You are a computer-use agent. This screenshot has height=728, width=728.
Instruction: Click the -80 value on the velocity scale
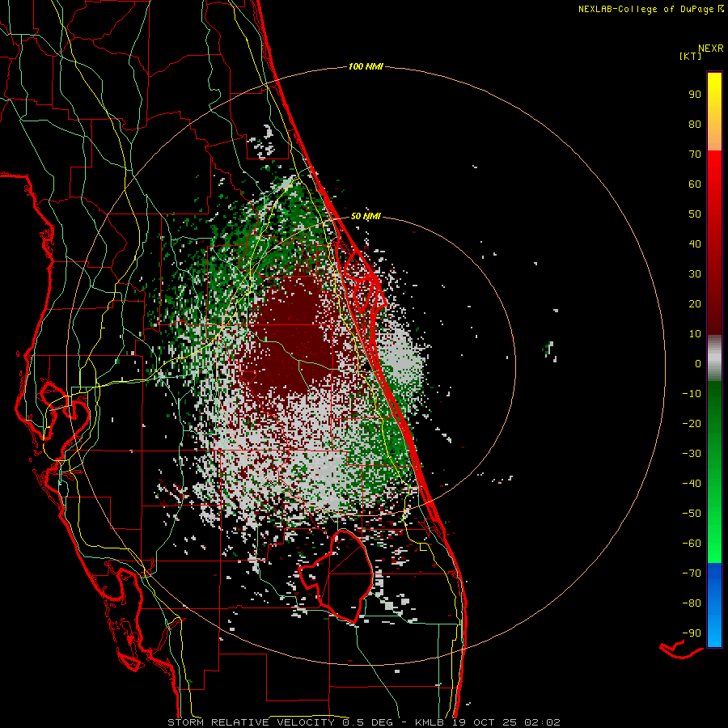(692, 603)
